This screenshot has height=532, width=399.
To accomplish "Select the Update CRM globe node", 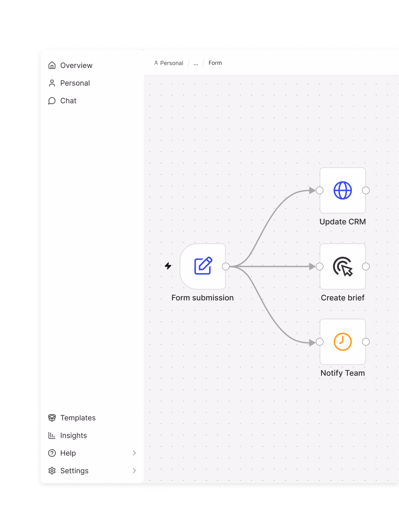I will (x=343, y=190).
